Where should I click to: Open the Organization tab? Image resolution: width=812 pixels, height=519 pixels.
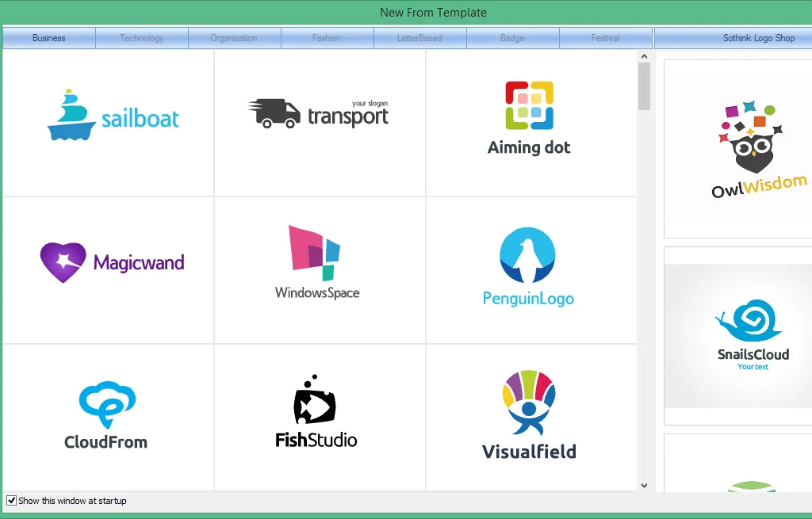[x=235, y=38]
